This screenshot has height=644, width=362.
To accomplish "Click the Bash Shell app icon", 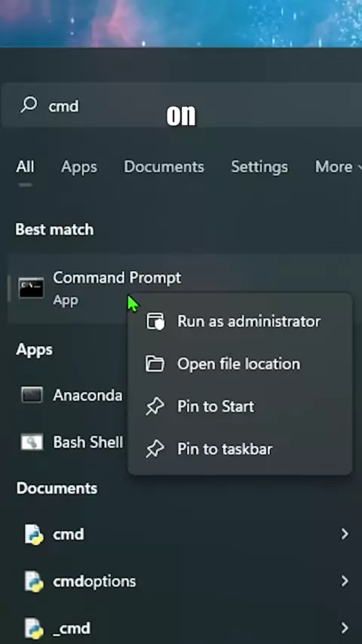I will [32, 443].
